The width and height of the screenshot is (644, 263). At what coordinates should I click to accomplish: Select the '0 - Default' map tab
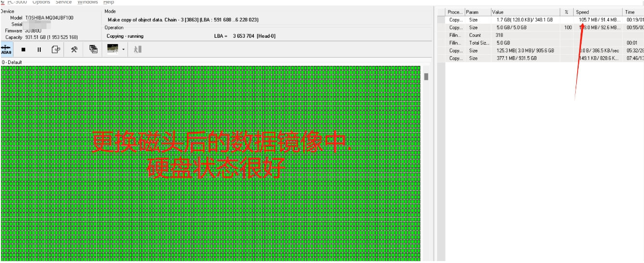(x=12, y=62)
